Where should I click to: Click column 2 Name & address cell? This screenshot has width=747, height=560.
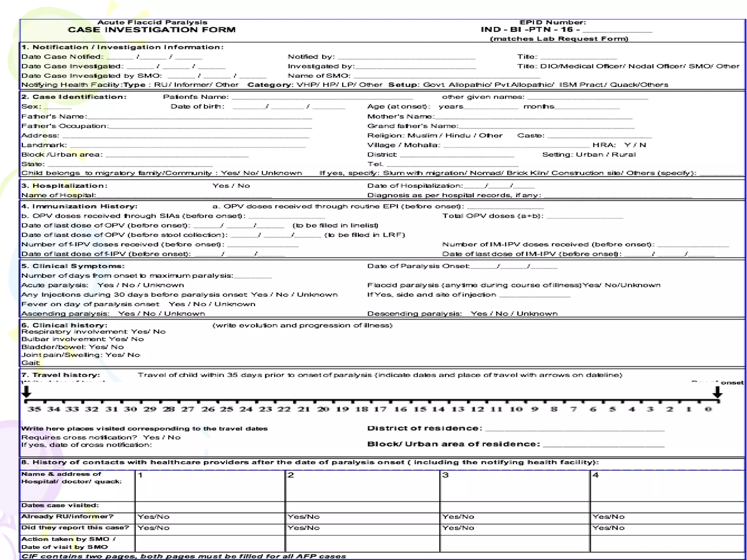click(362, 486)
